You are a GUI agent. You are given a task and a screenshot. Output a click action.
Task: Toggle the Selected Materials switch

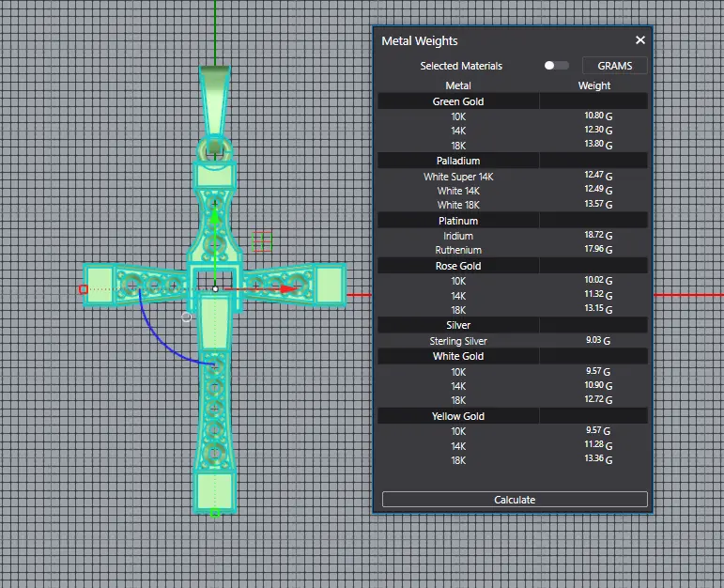(x=556, y=66)
